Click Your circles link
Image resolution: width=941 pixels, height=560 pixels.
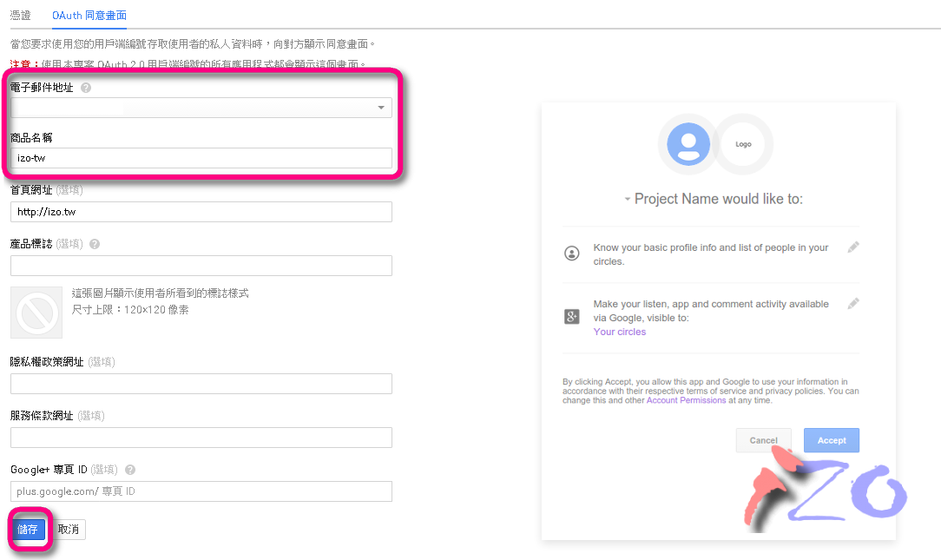(619, 332)
